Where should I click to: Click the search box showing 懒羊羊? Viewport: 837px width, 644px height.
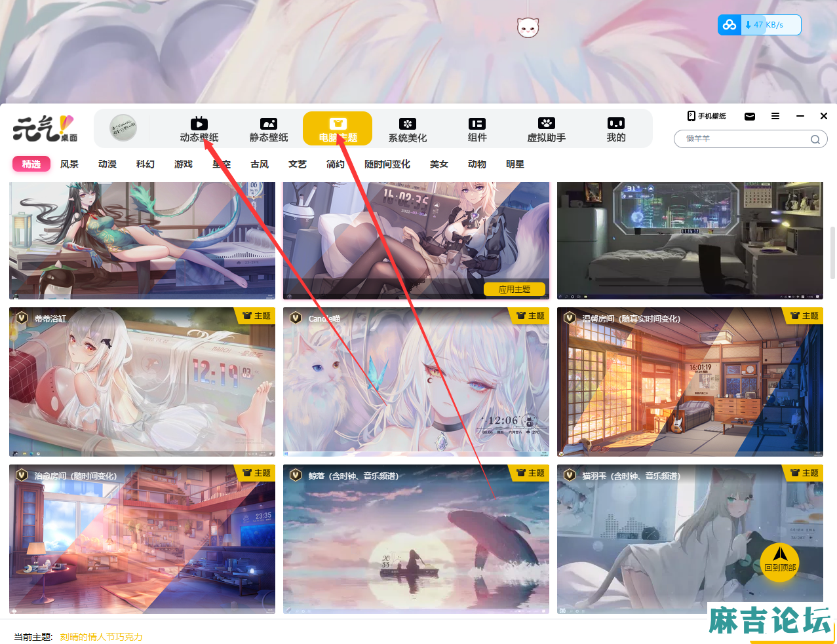(750, 139)
